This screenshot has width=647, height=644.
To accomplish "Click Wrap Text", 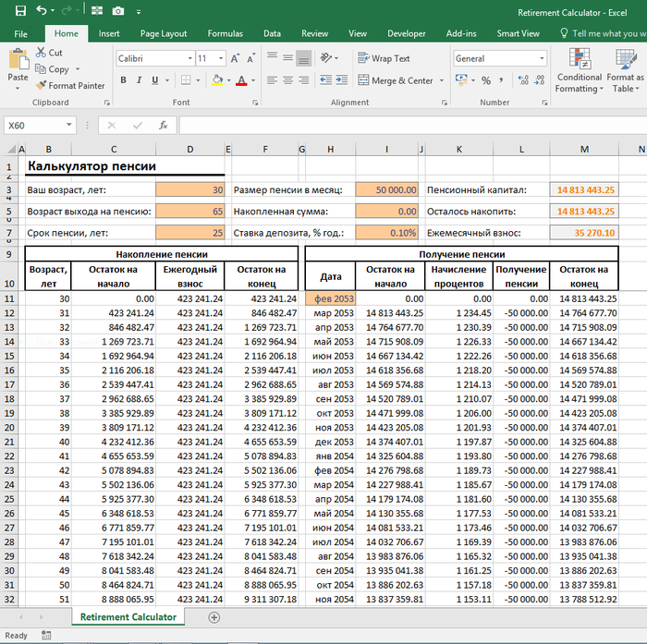I will [x=384, y=58].
